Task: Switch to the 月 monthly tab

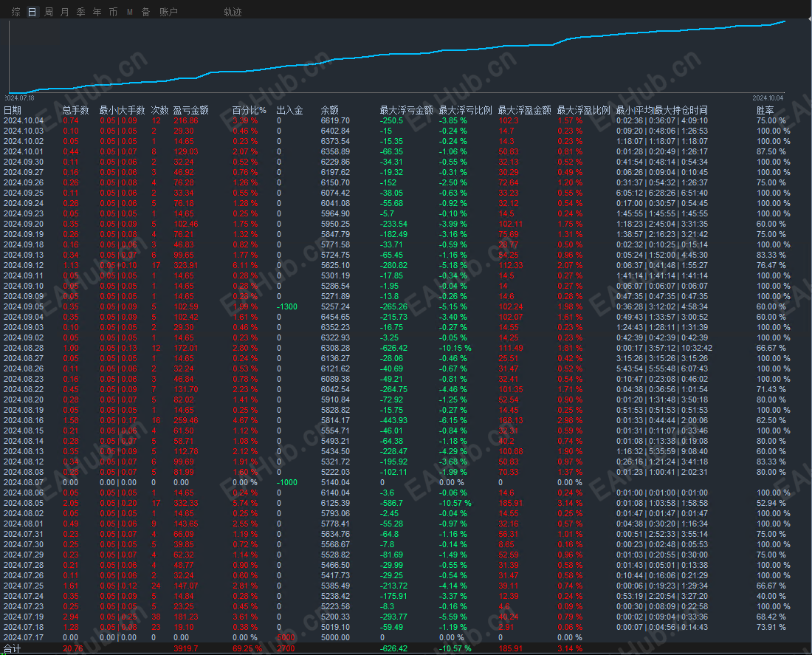Action: (65, 12)
